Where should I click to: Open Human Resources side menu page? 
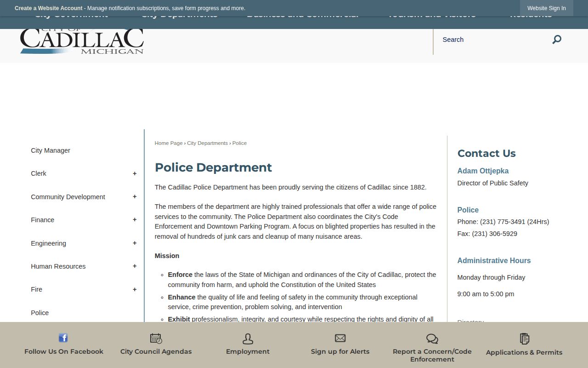[58, 266]
